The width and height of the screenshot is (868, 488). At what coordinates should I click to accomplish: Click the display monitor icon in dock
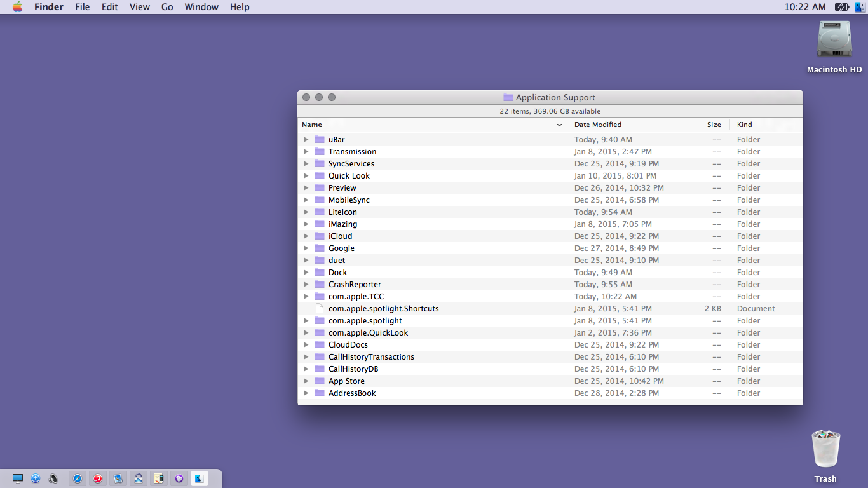[x=18, y=478]
